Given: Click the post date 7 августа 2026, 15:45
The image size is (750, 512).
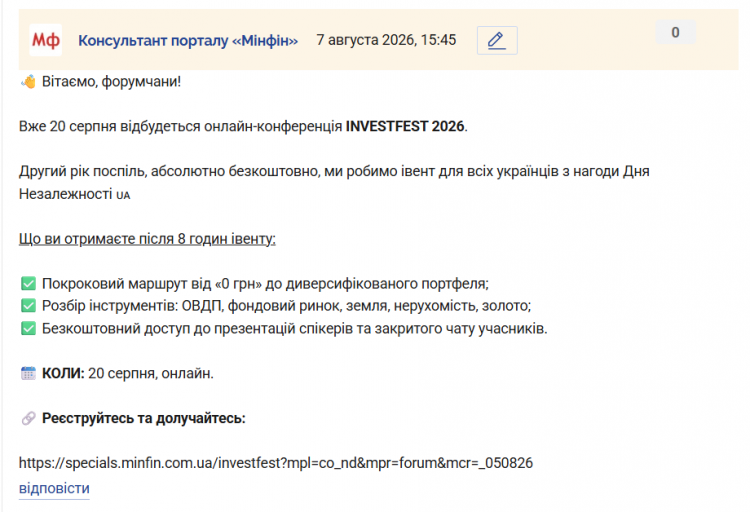Looking at the screenshot, I should pyautogui.click(x=386, y=40).
